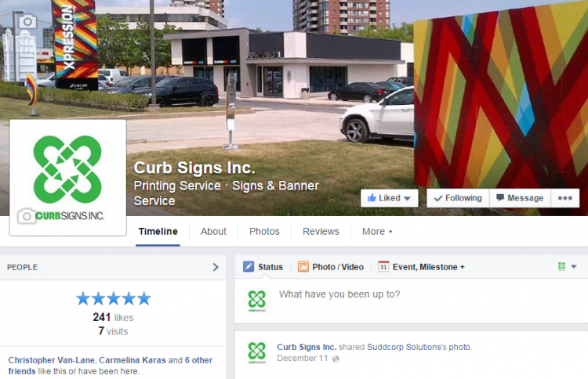Click the Message button
This screenshot has height=379, width=588.
pos(520,198)
